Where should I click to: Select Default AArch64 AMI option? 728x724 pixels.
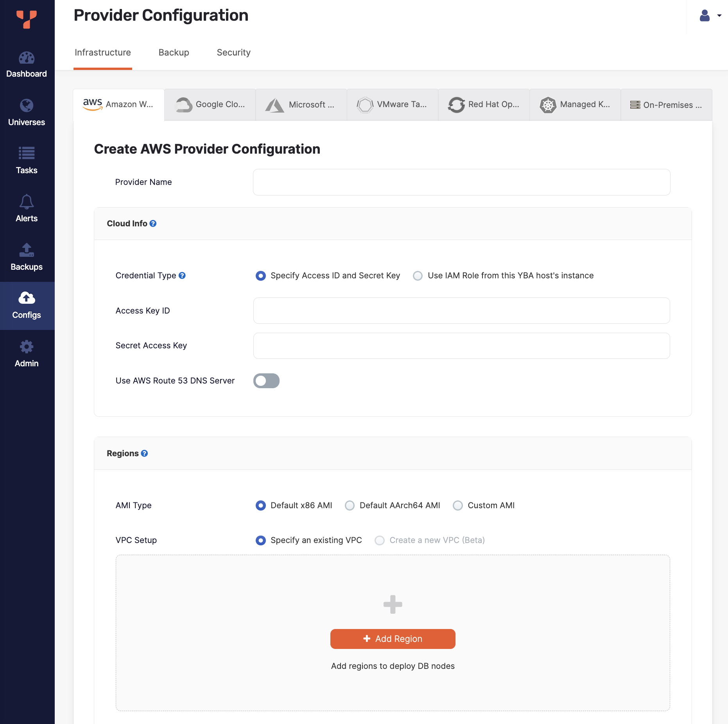350,505
